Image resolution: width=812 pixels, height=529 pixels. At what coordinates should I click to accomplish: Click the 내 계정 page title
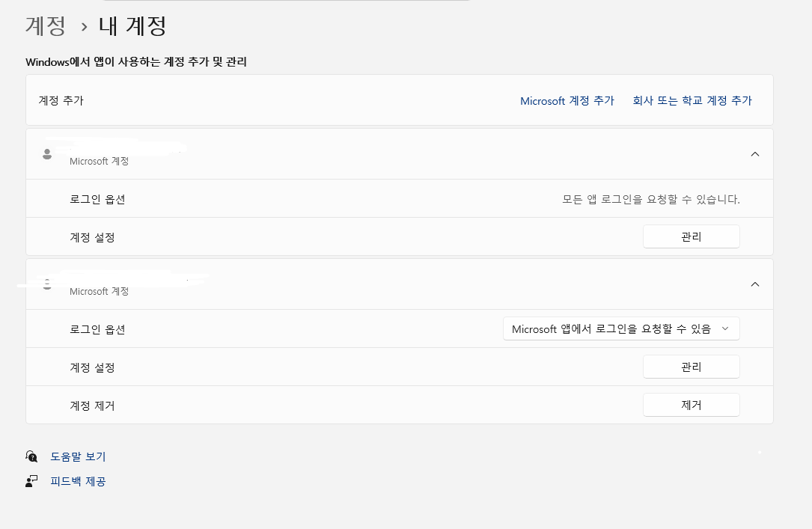point(132,26)
